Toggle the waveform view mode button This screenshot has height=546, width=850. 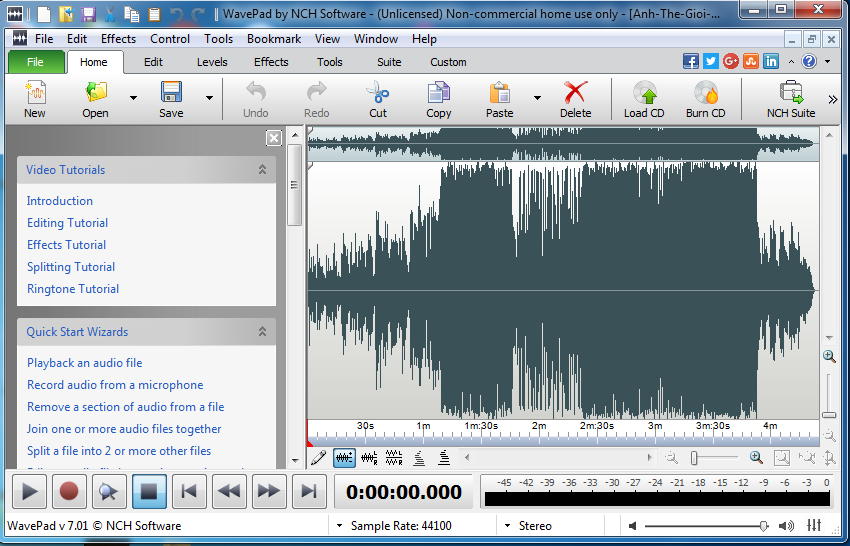pyautogui.click(x=344, y=458)
